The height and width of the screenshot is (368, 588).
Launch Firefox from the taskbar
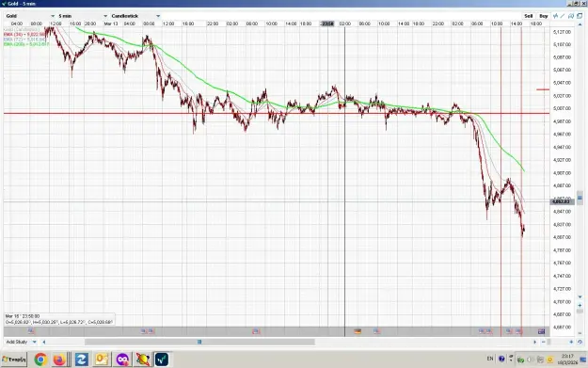(59, 360)
